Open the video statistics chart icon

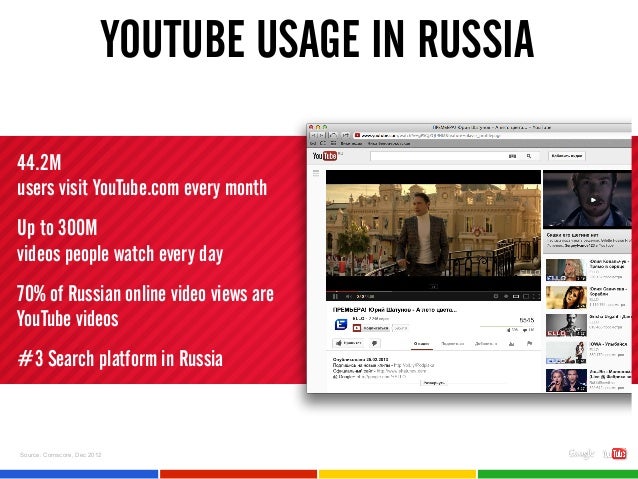point(512,344)
